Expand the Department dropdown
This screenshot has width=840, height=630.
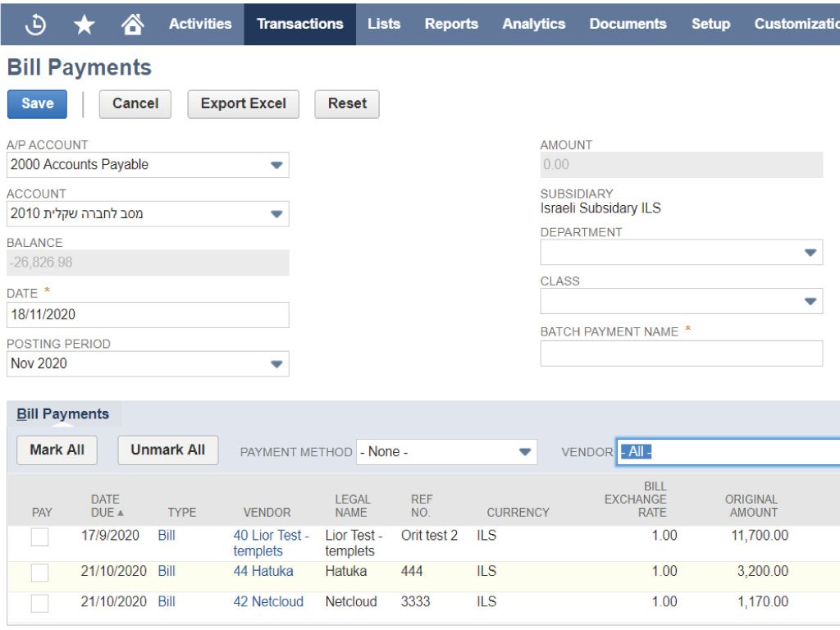810,253
